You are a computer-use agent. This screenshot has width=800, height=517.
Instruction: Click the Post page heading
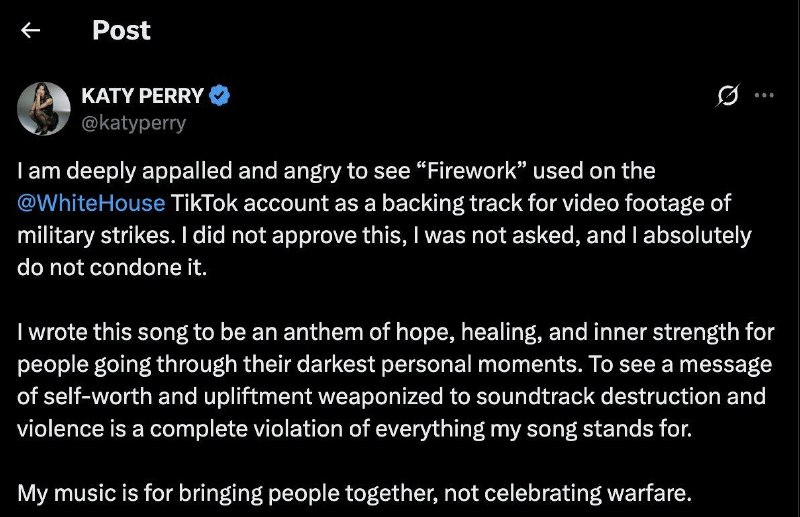121,30
